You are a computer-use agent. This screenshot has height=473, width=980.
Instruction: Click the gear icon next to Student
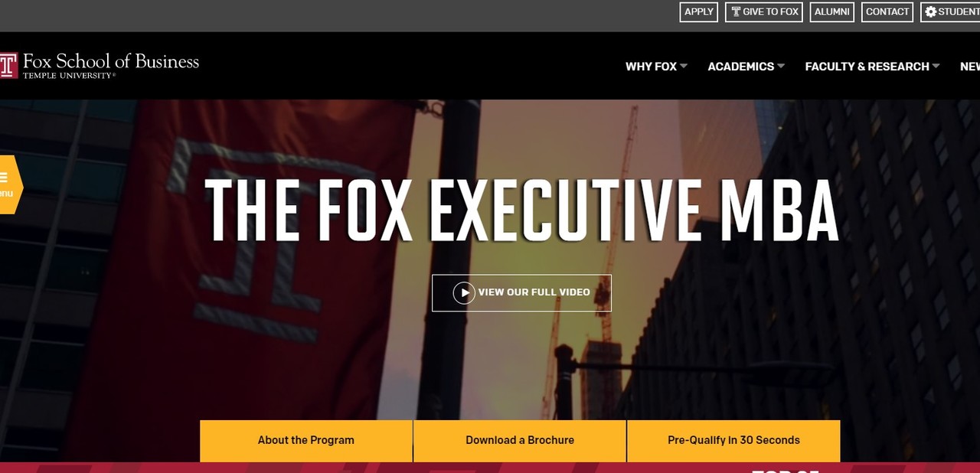(930, 11)
